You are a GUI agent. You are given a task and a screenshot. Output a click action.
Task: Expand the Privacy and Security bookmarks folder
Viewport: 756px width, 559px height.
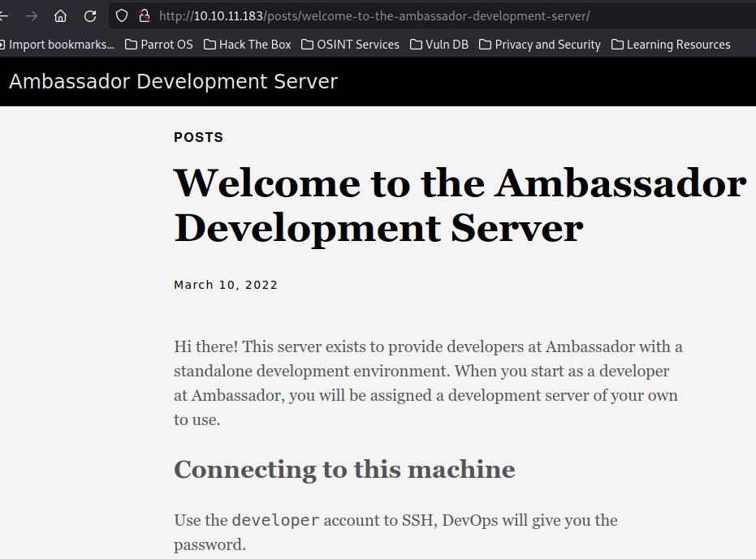(x=540, y=45)
